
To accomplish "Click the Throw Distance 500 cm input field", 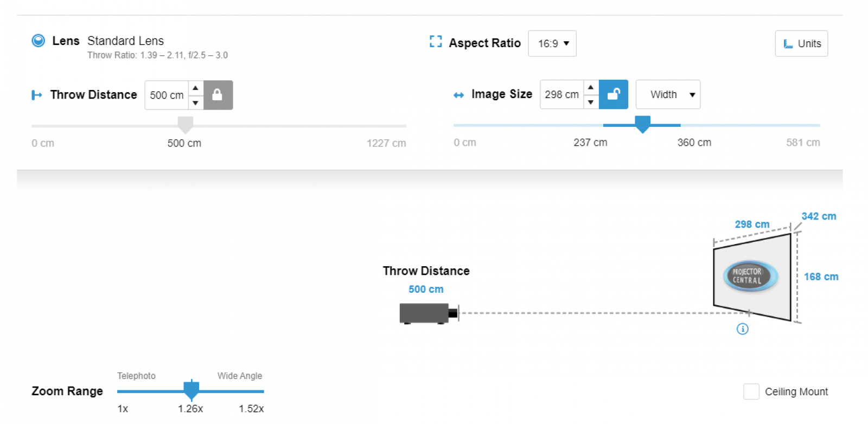I will click(x=167, y=95).
